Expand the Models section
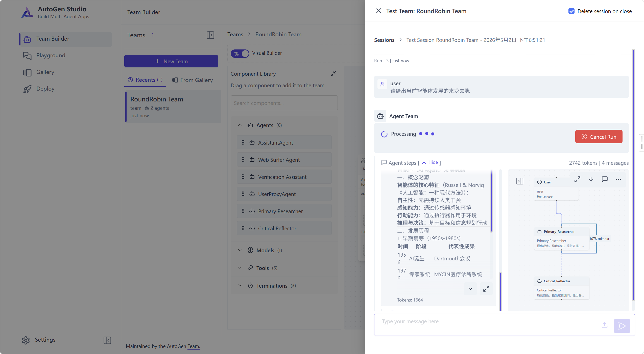644x354 pixels. [x=240, y=250]
